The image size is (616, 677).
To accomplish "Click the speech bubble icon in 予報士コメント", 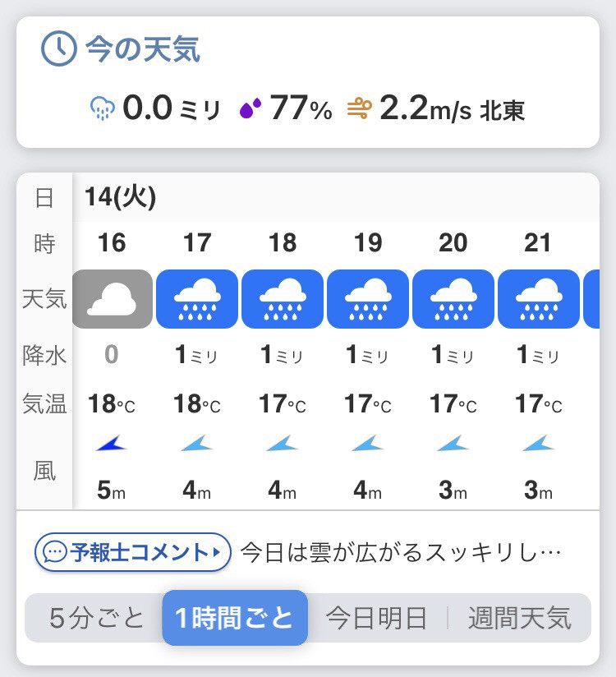I will (55, 552).
